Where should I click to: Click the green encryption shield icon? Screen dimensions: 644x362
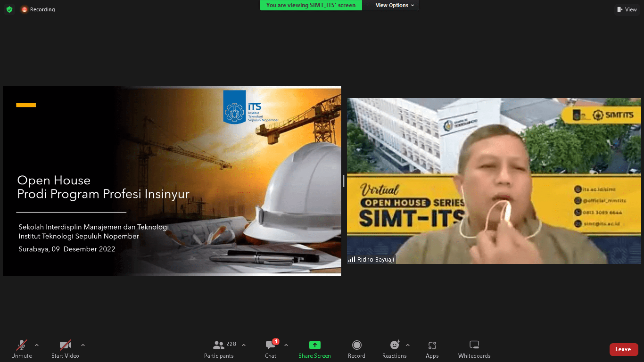pos(9,9)
